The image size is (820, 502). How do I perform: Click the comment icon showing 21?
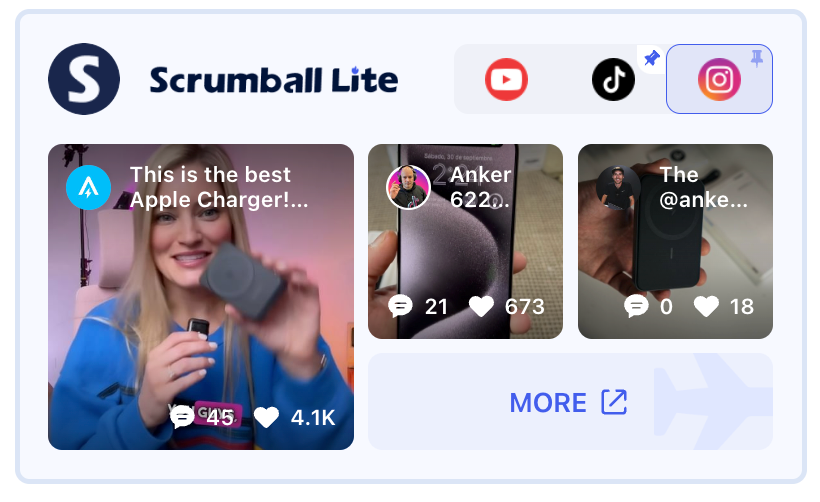tap(401, 306)
